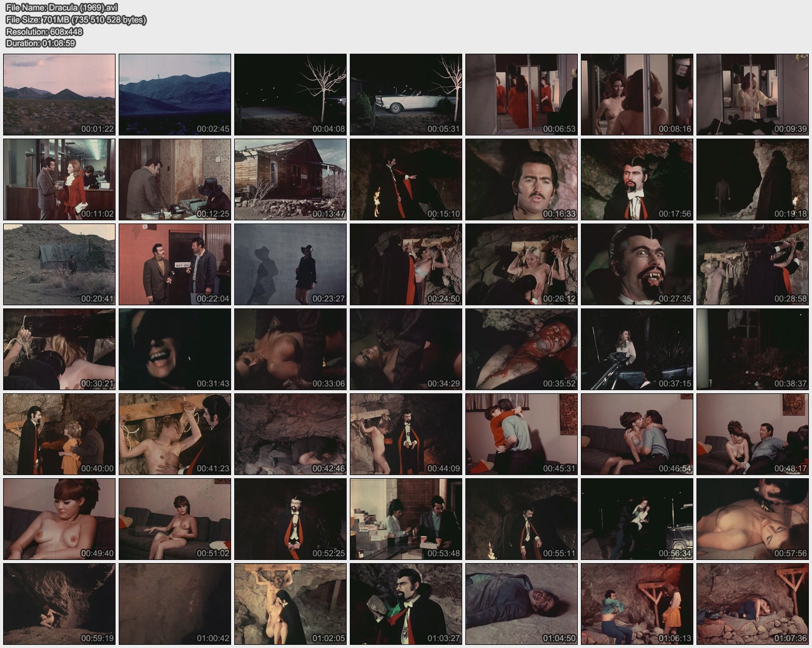Click the white convertible car frame at 00:05:31
The image size is (812, 648).
[406, 94]
